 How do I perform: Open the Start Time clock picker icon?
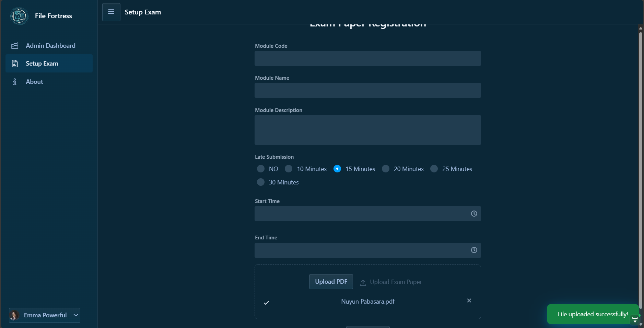coord(474,214)
